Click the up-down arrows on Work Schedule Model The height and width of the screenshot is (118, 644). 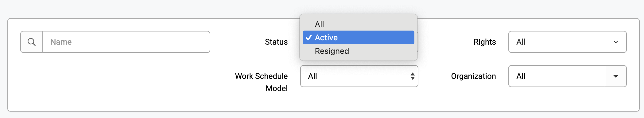[413, 76]
